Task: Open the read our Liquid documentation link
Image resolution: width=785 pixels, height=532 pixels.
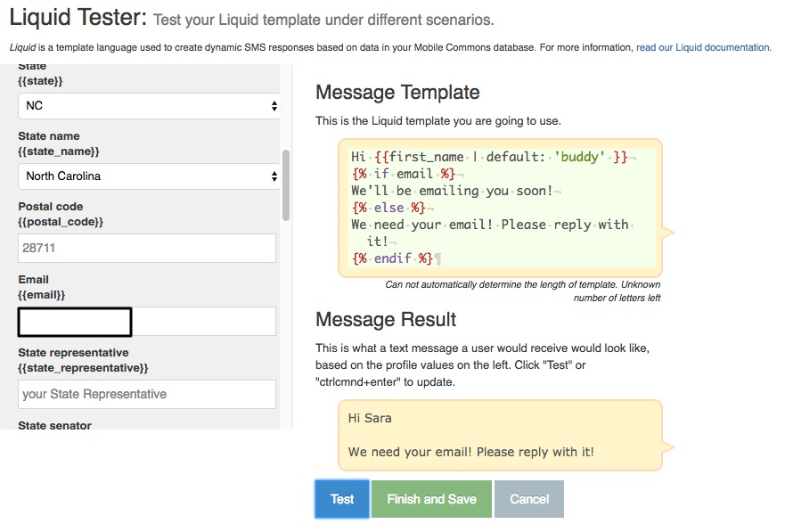Action: click(x=703, y=47)
